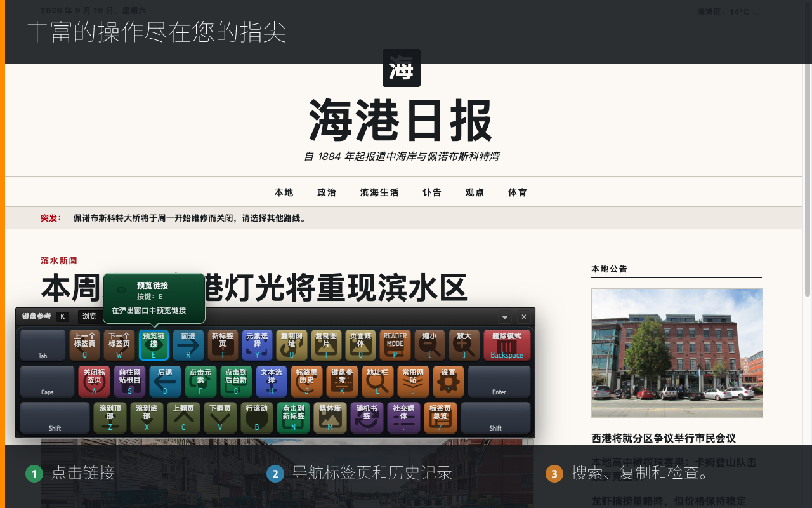
Task: Open 标签页历史 (J) key
Action: click(306, 382)
